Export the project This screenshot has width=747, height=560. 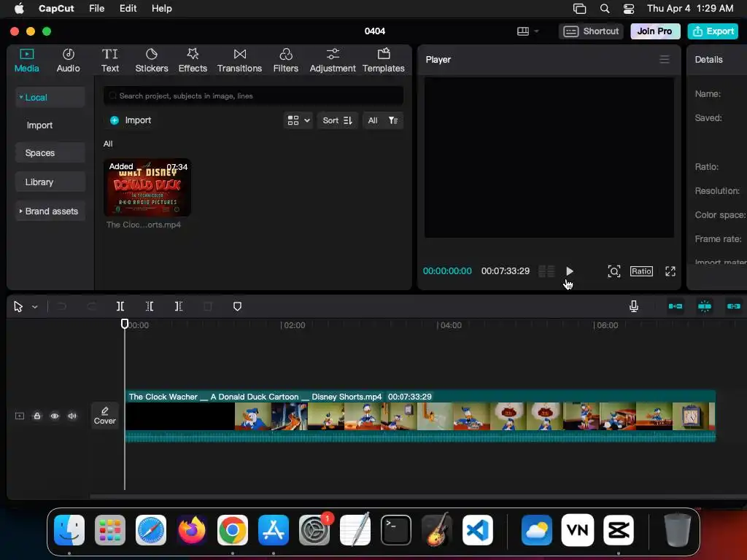[x=713, y=31]
